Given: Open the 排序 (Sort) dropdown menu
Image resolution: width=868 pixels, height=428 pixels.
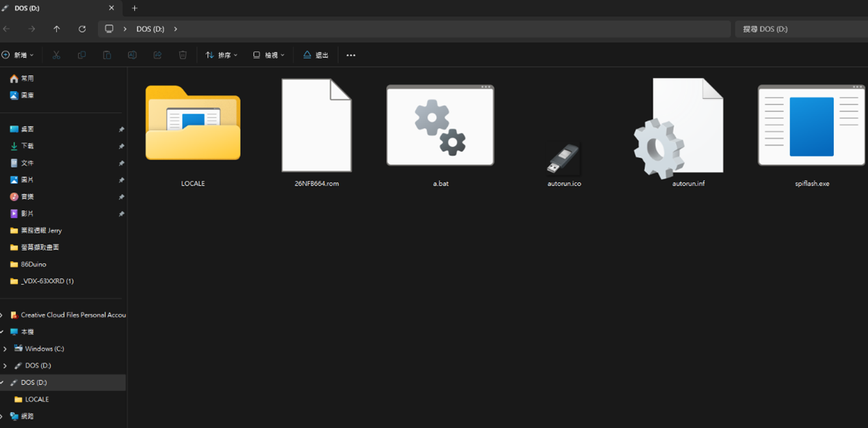Looking at the screenshot, I should click(222, 55).
